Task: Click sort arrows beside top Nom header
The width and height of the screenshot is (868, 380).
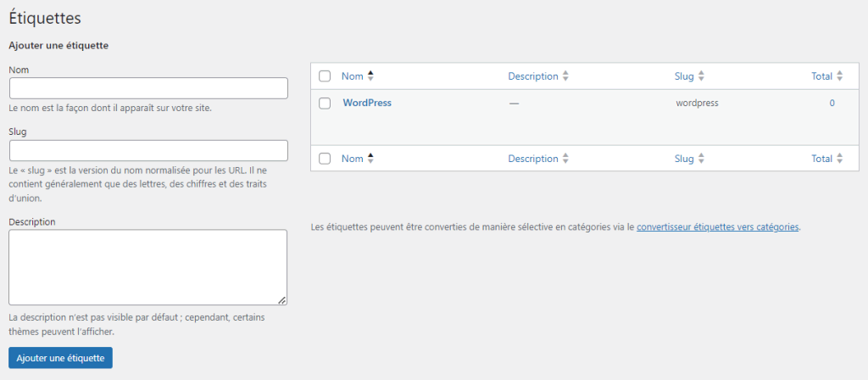Action: 370,76
